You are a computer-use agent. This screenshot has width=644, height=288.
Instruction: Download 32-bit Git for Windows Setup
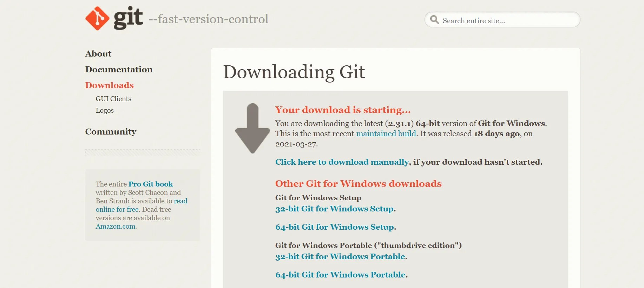point(335,209)
